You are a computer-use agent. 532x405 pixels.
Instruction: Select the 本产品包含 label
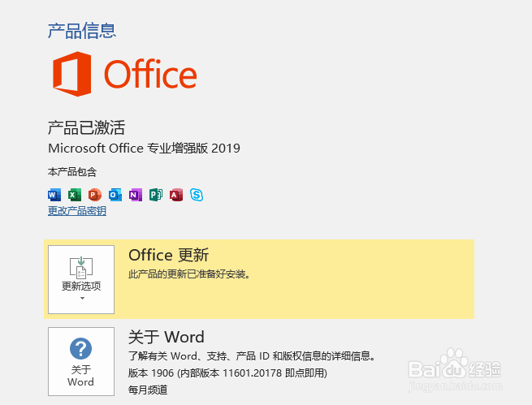click(x=72, y=172)
